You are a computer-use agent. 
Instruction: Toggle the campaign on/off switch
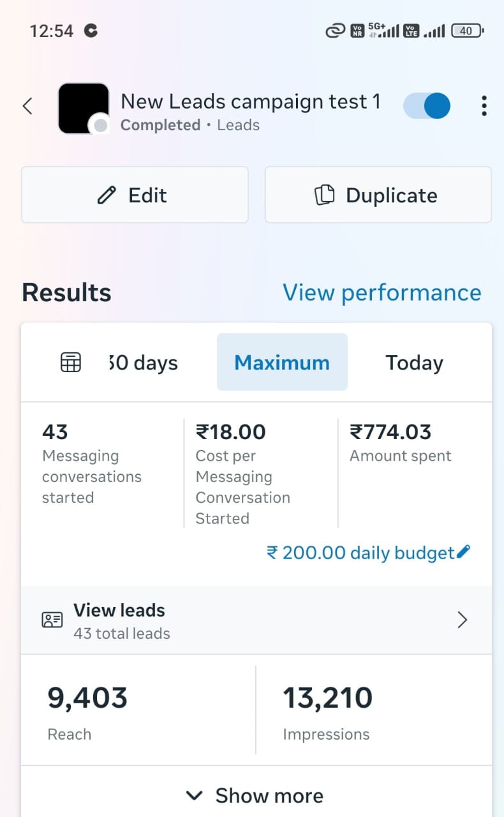427,106
